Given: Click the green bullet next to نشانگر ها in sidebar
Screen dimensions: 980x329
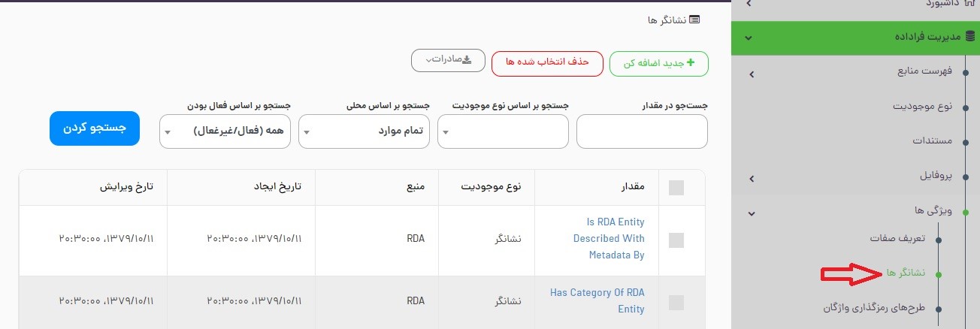Looking at the screenshot, I should coord(937,274).
